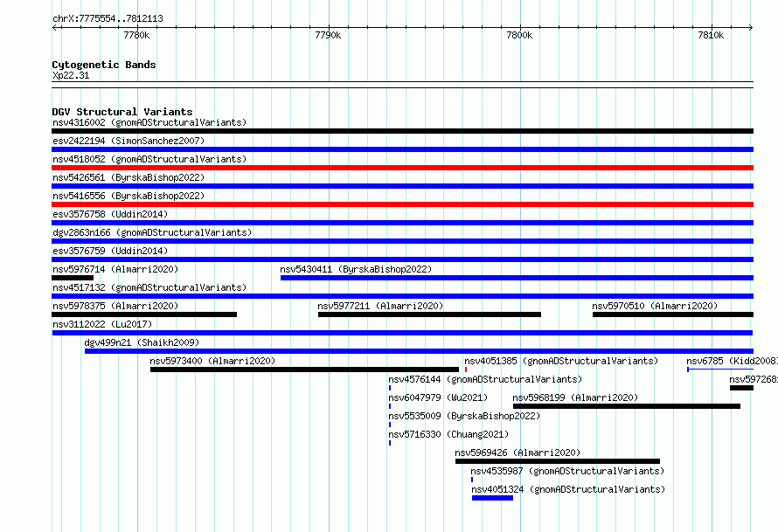
Task: Select the short blue bar under nsv4051324
Action: coord(493,498)
